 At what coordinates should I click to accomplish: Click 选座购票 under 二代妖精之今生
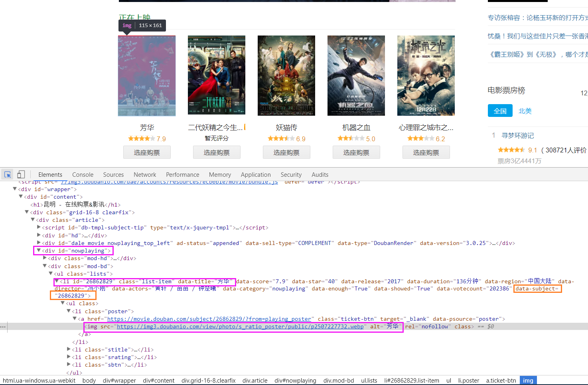217,152
